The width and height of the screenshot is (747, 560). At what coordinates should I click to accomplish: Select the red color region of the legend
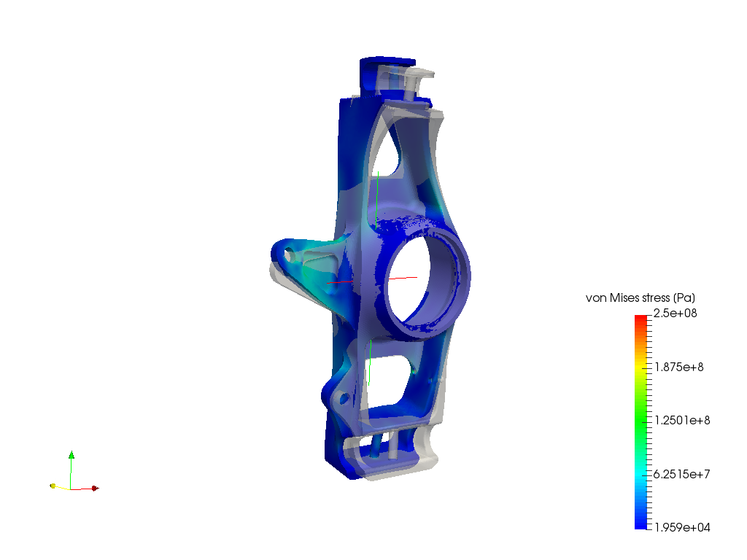click(x=640, y=319)
